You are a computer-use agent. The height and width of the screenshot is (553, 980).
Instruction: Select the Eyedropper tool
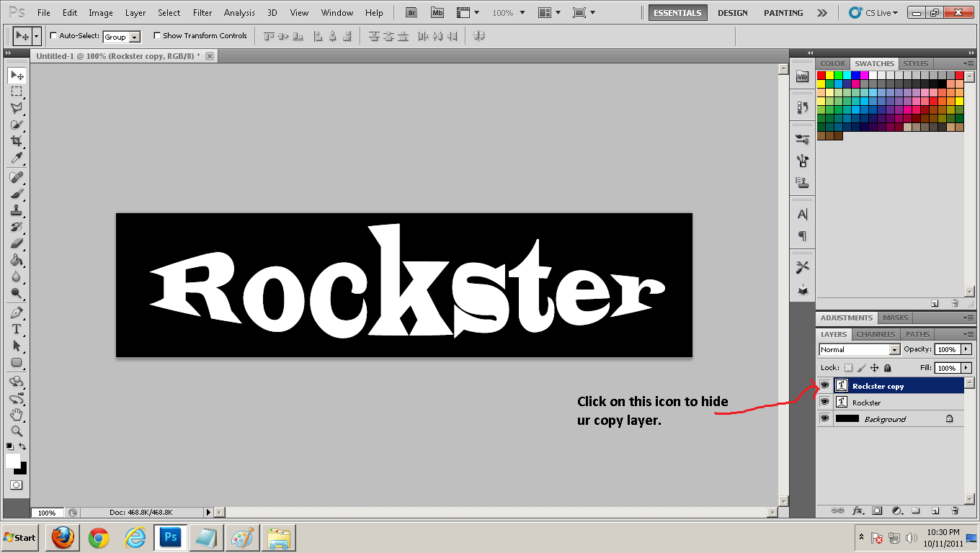[x=16, y=158]
